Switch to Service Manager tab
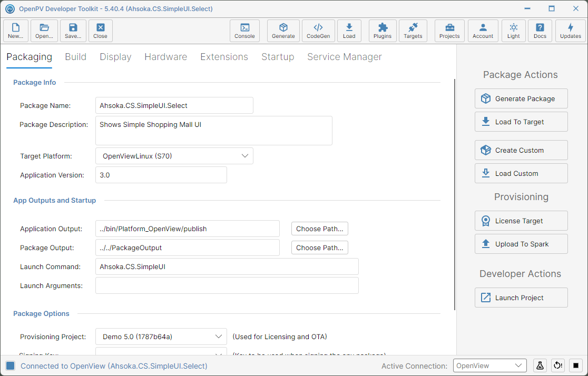The image size is (588, 376). pos(345,57)
